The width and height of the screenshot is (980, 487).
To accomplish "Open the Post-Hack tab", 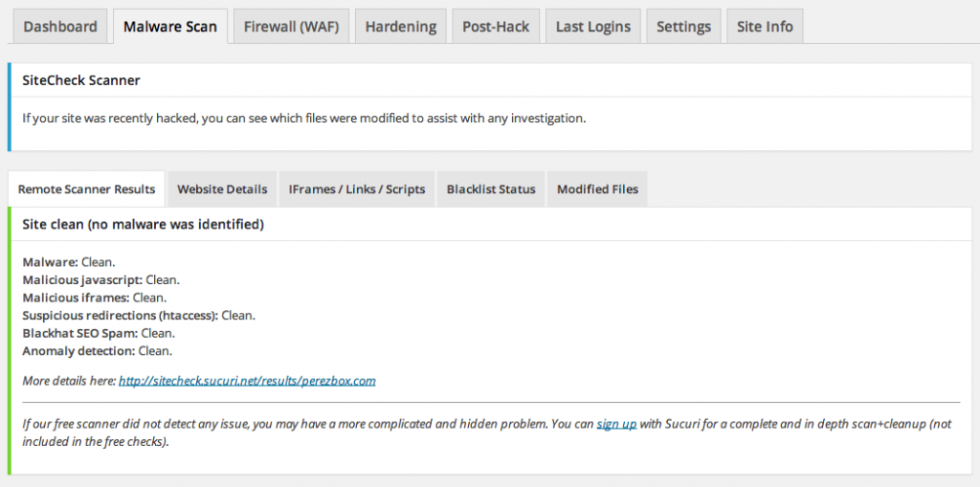I will pyautogui.click(x=496, y=27).
